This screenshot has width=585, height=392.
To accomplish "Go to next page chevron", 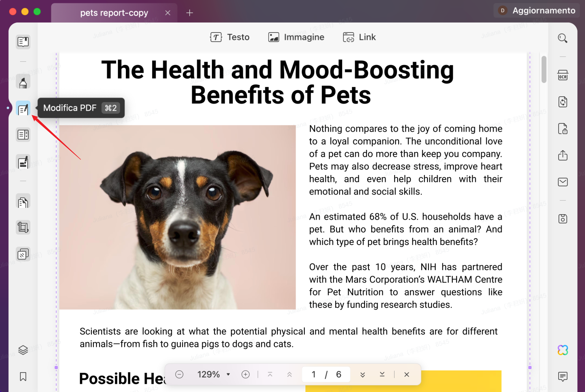I will (363, 375).
